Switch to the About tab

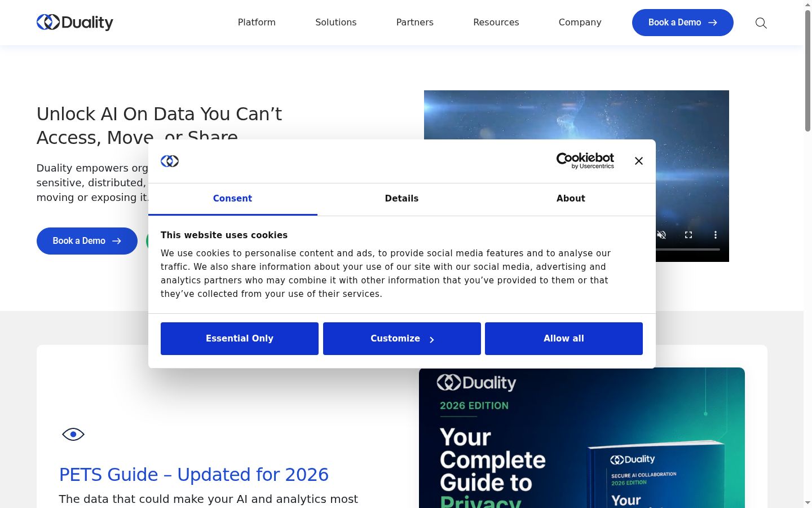571,199
